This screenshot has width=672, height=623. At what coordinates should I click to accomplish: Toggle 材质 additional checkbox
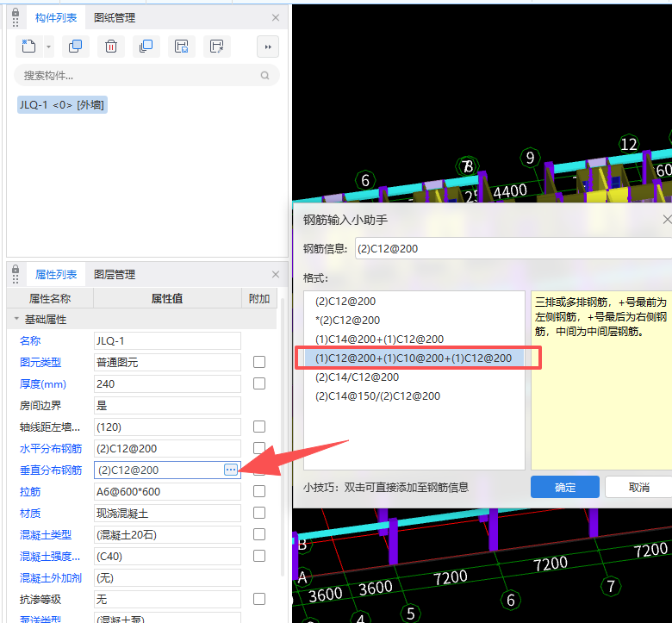click(x=259, y=513)
